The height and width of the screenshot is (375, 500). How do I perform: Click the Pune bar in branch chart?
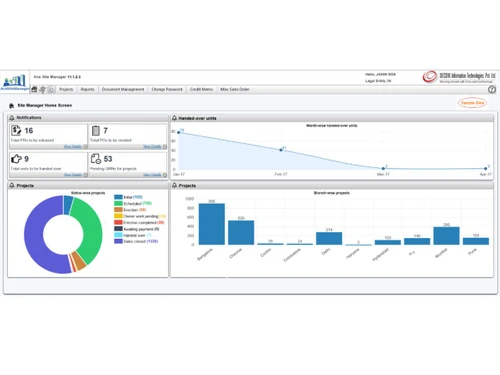(x=476, y=241)
